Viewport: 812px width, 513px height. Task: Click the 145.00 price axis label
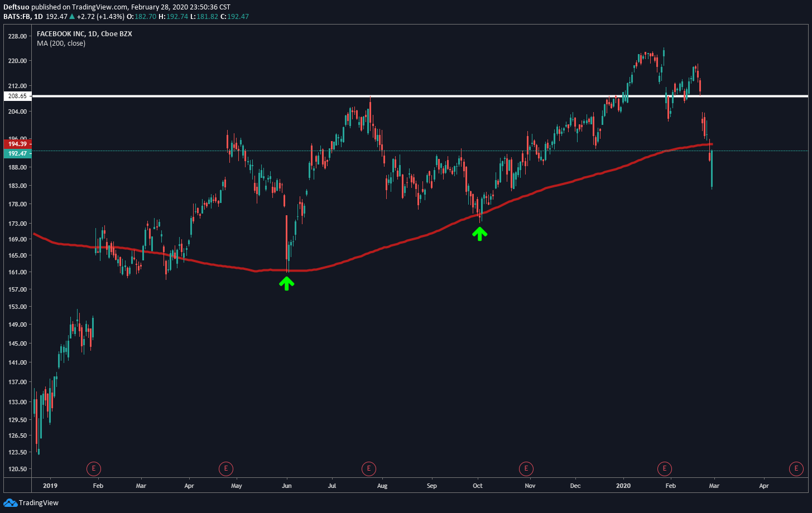(x=18, y=343)
